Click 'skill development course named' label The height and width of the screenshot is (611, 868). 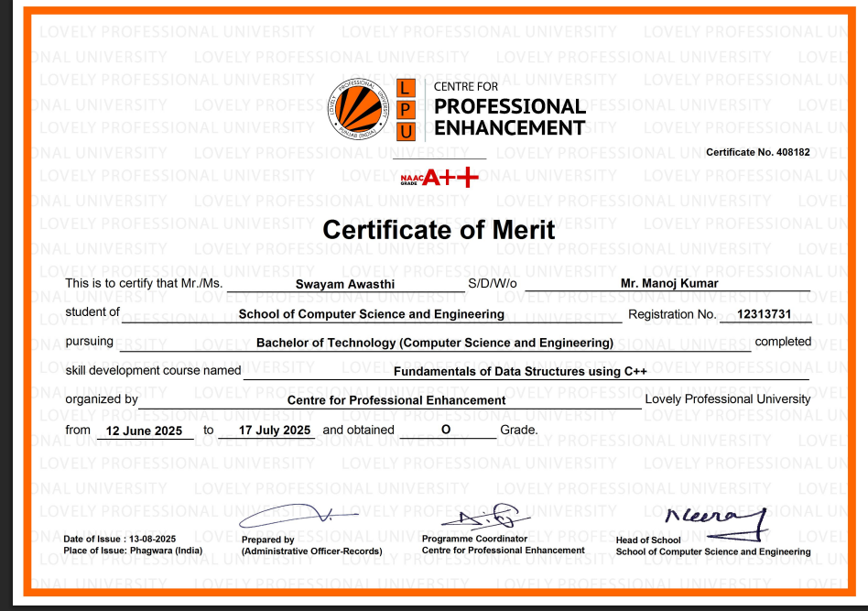(x=153, y=371)
